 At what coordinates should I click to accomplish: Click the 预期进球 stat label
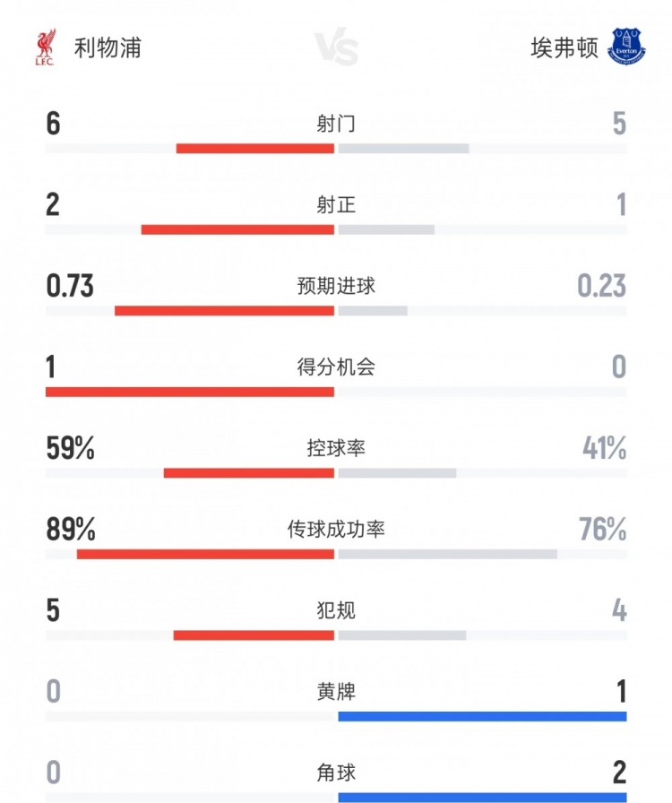[x=336, y=286]
